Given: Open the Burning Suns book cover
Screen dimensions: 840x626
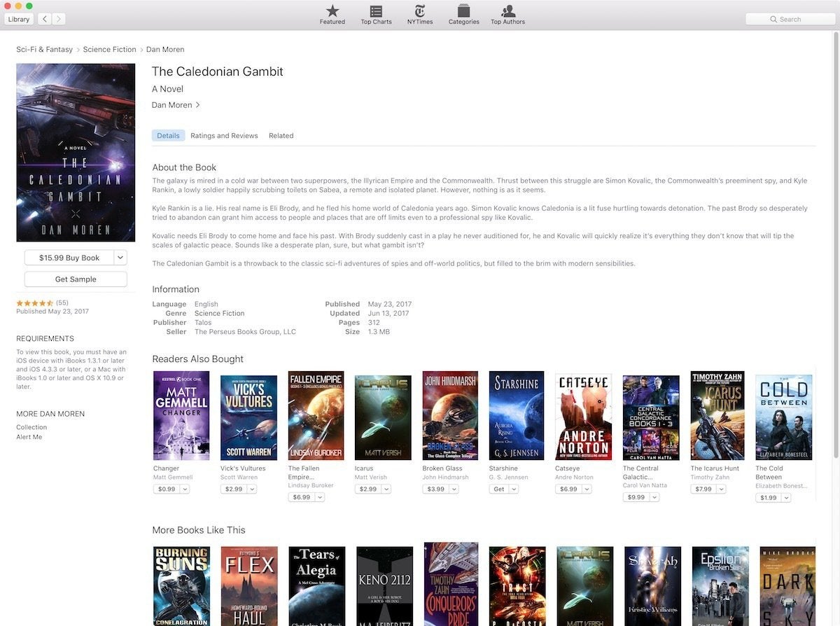Looking at the screenshot, I should point(181,586).
